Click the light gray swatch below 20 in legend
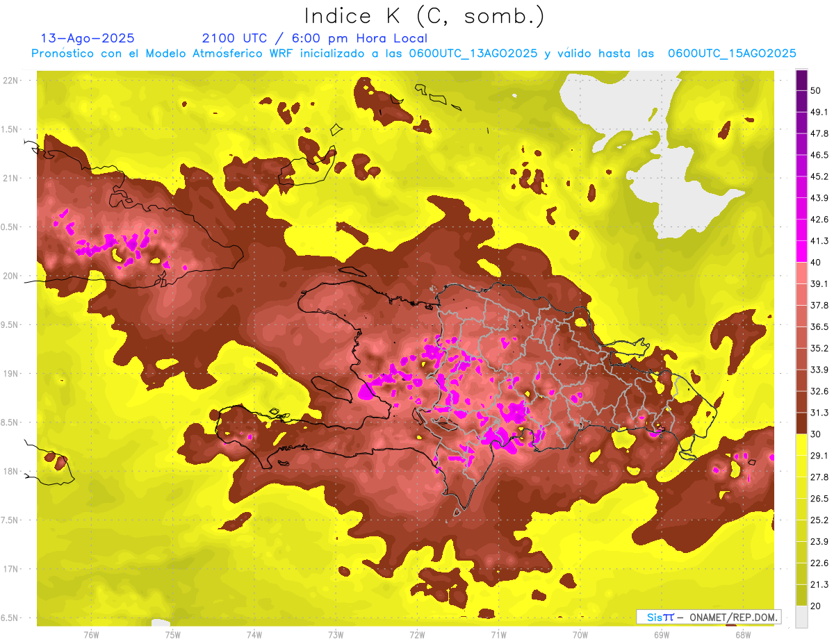This screenshot has height=644, width=834. coord(801,616)
